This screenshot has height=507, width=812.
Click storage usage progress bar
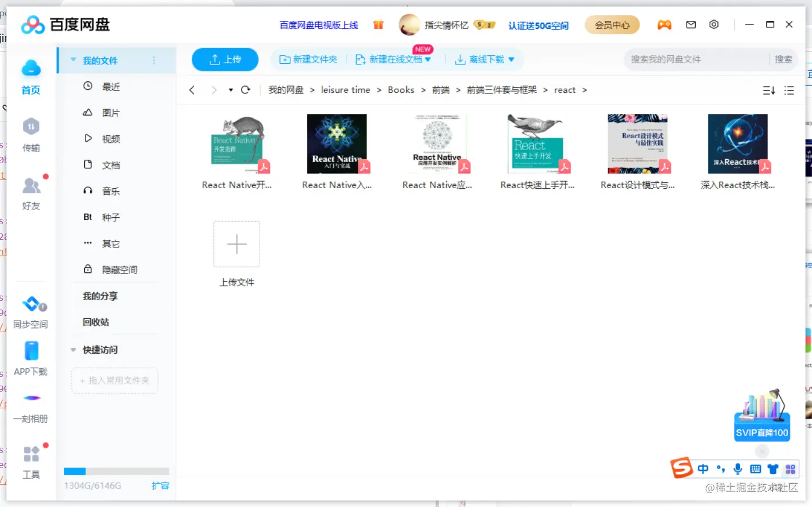coord(116,472)
